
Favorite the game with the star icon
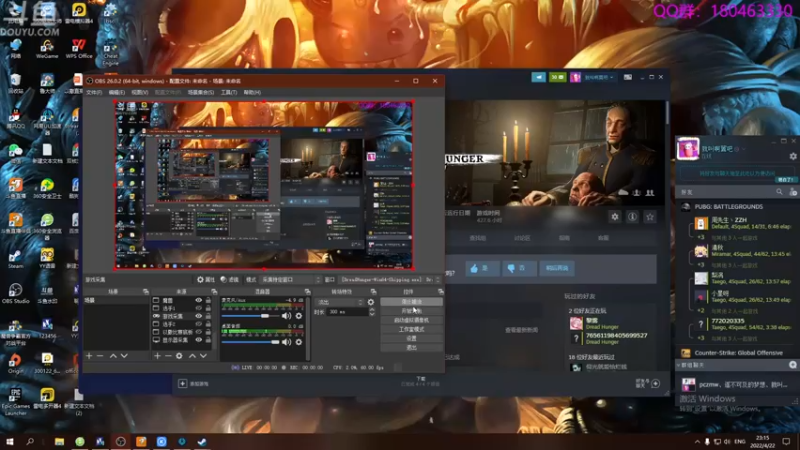point(649,217)
